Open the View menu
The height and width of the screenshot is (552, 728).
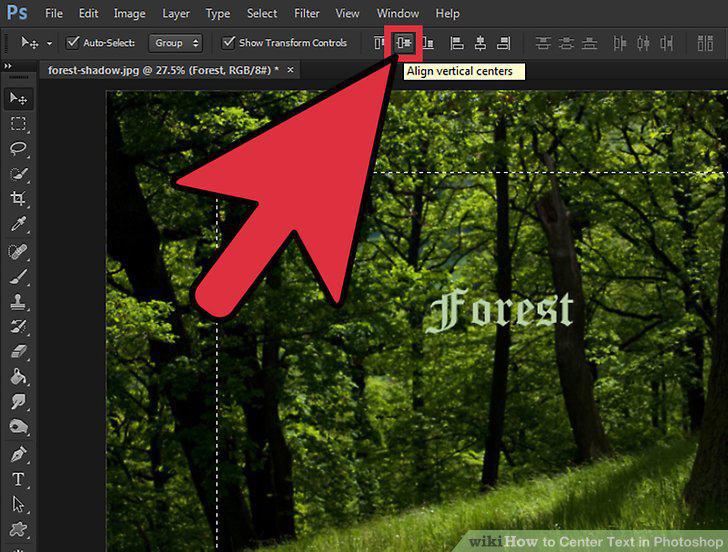pos(347,13)
